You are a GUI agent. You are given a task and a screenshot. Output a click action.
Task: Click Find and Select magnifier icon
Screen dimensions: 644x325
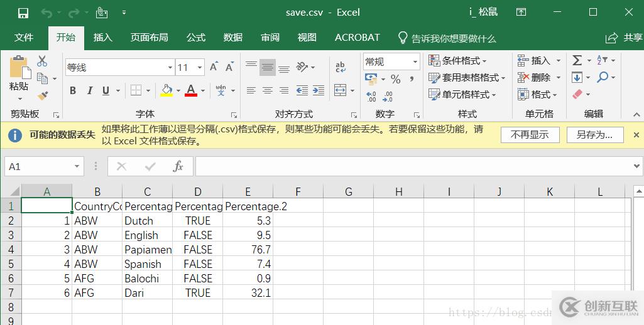point(603,77)
